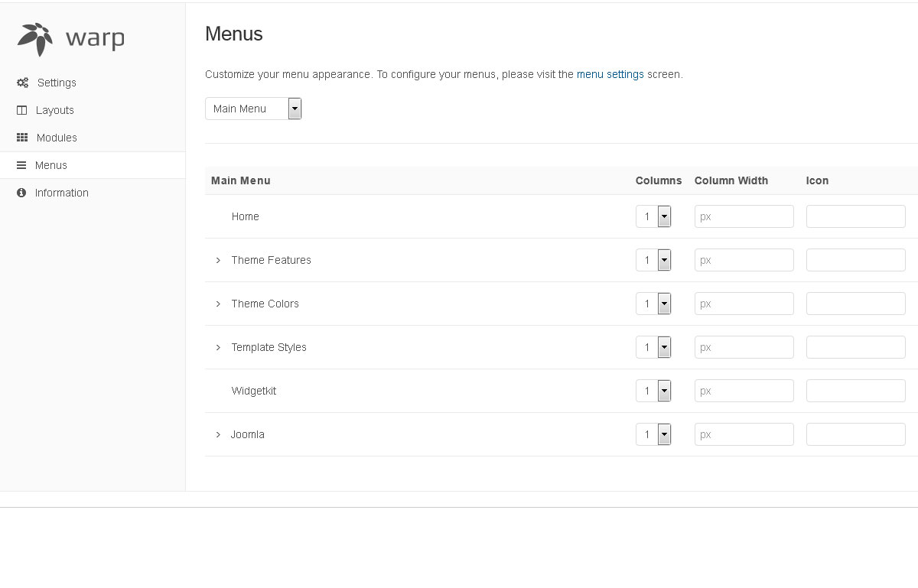Click the Home menu item name
918x588 pixels.
click(x=245, y=216)
